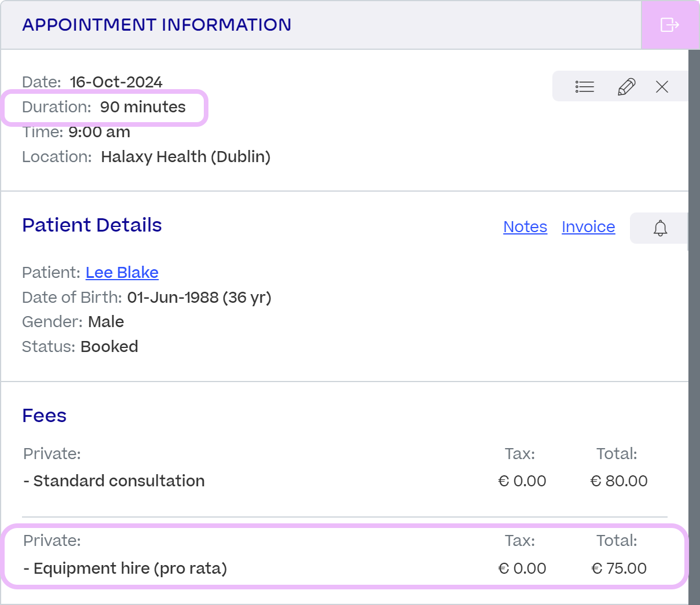The image size is (700, 605).
Task: Click the exit panel icon in header
Action: (670, 25)
